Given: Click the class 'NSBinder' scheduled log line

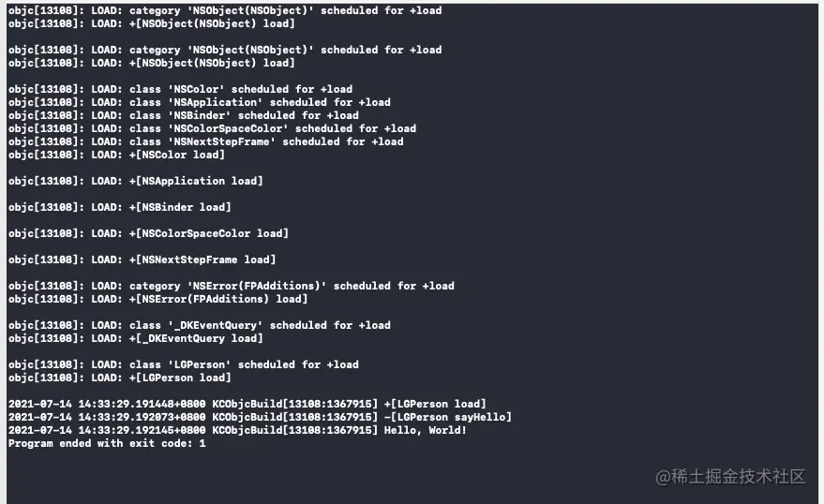Looking at the screenshot, I should pos(184,115).
